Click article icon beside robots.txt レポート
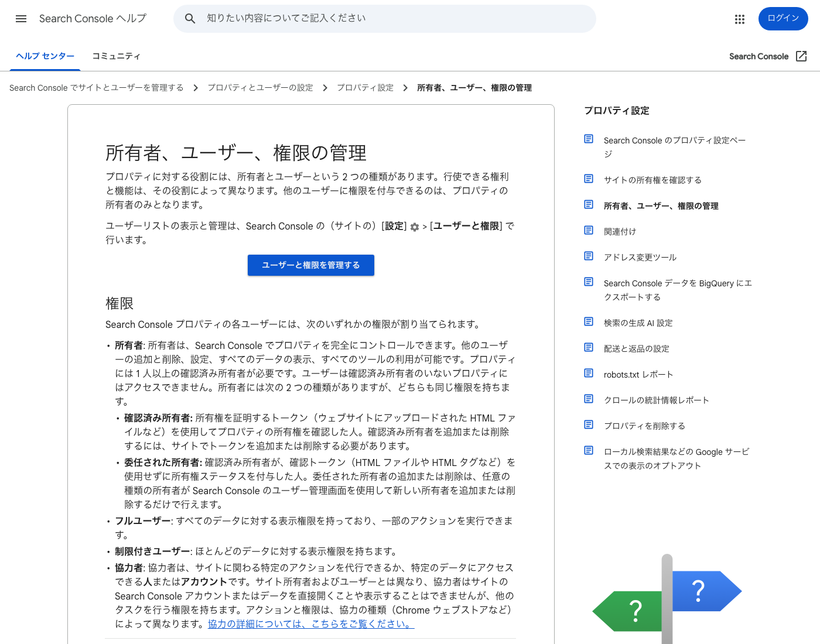 [x=589, y=373]
